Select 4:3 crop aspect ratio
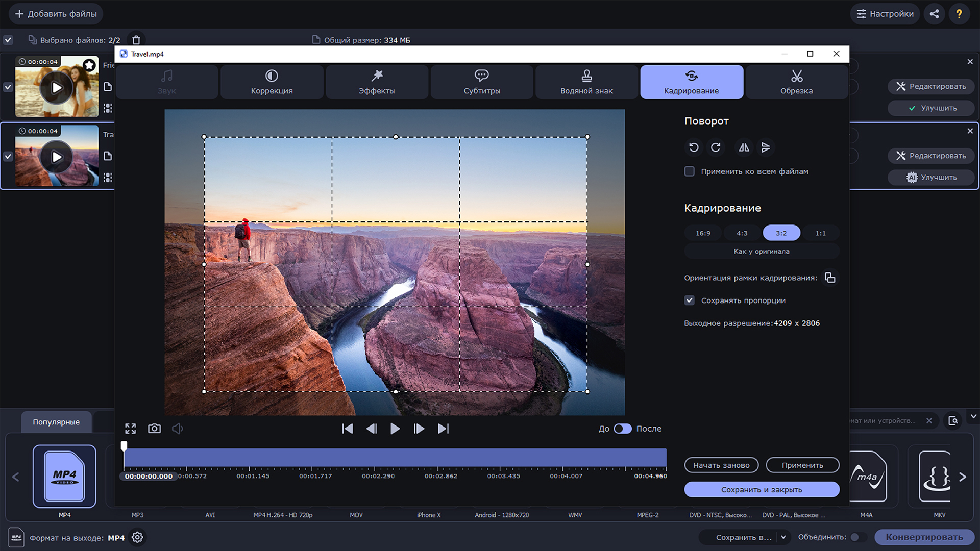Viewport: 980px width, 551px height. click(742, 233)
